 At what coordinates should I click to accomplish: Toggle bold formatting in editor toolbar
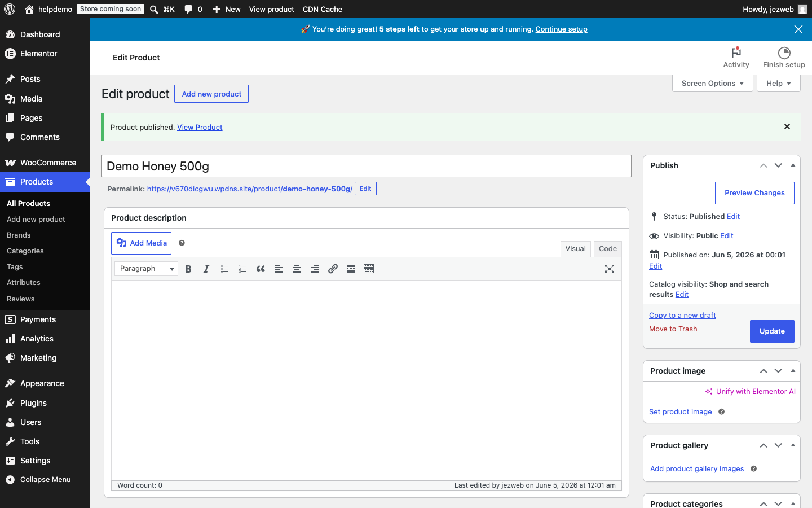click(x=188, y=269)
